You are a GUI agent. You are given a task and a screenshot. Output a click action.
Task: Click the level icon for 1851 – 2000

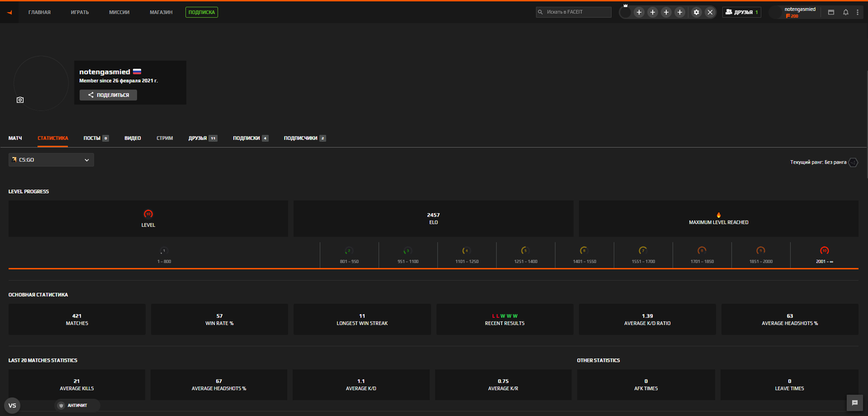pyautogui.click(x=760, y=250)
